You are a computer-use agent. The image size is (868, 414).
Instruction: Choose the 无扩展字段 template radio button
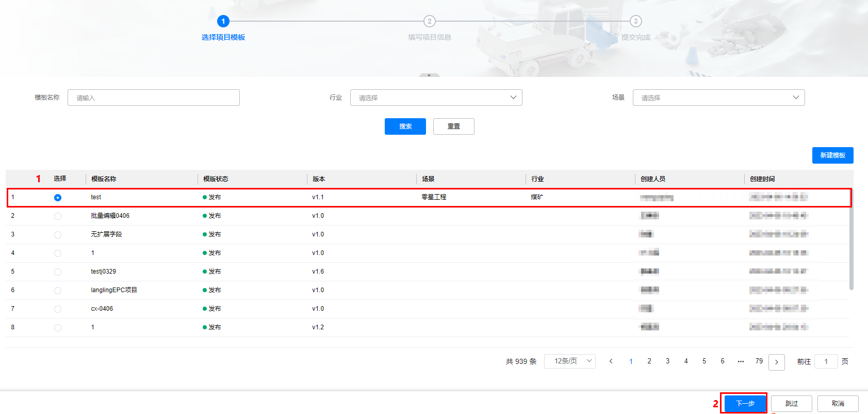click(x=58, y=235)
